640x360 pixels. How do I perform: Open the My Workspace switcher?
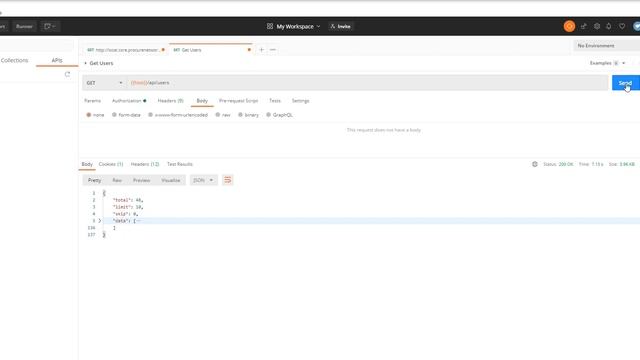coord(293,27)
